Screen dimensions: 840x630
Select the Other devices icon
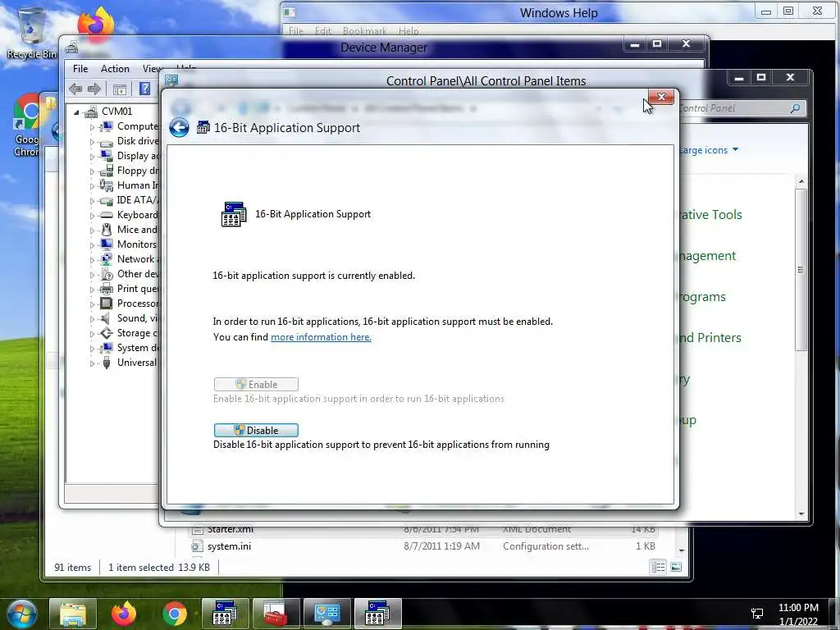pos(106,274)
